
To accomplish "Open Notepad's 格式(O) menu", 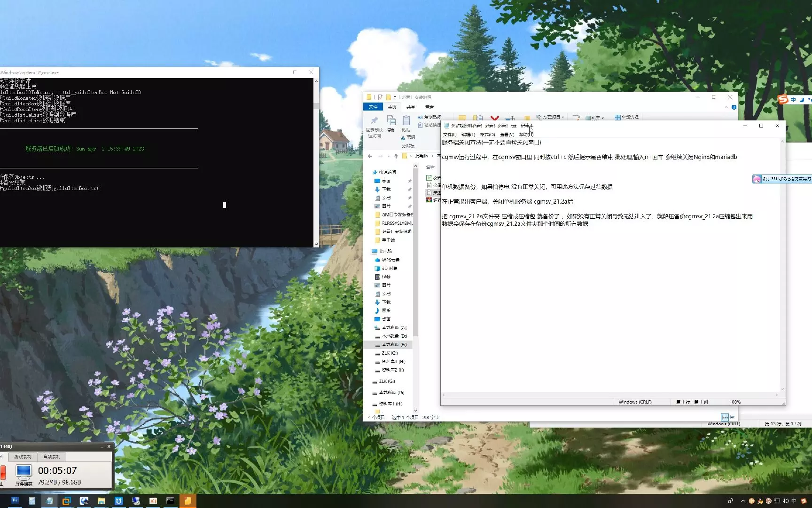I will (487, 135).
